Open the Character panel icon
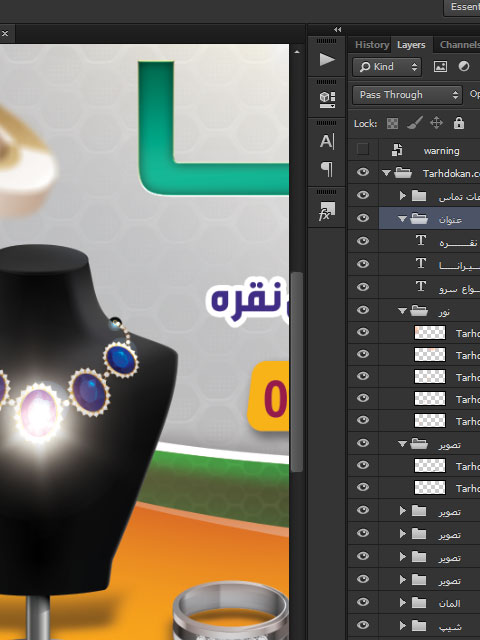Screen dimensions: 480x640 327,141
